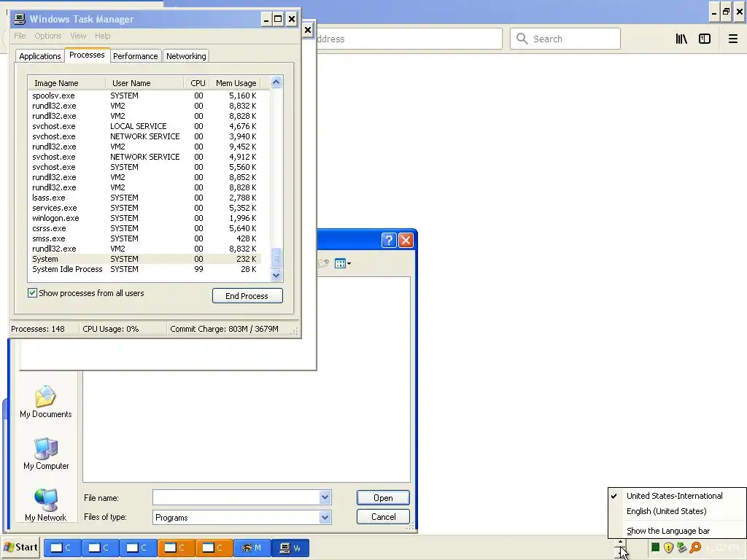Open Firefox library icon

pos(681,39)
